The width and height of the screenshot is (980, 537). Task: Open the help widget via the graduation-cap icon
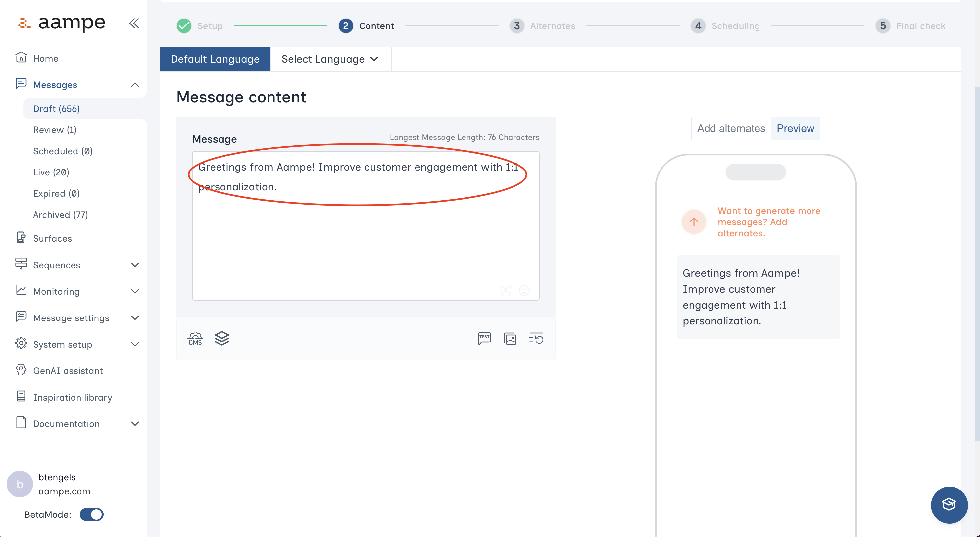949,505
